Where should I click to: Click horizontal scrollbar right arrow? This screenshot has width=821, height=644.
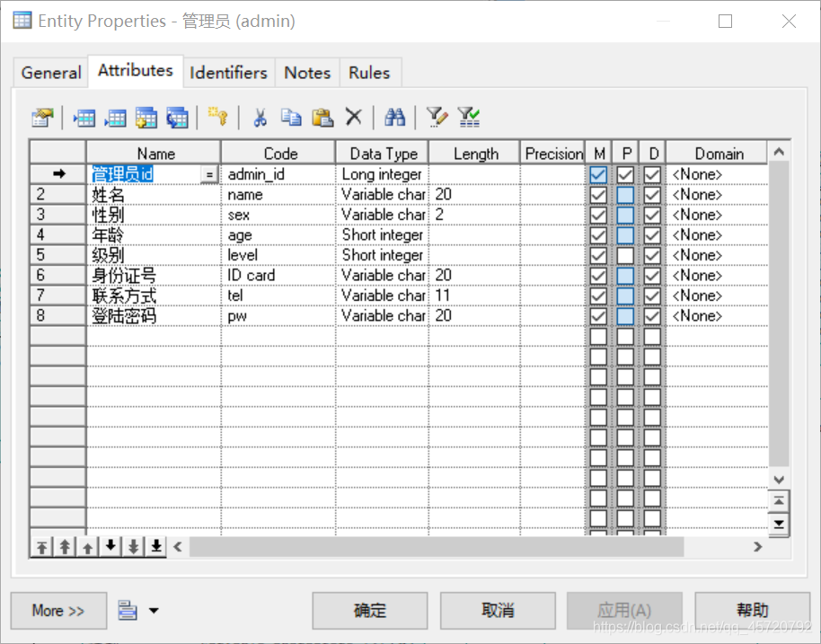click(x=757, y=547)
